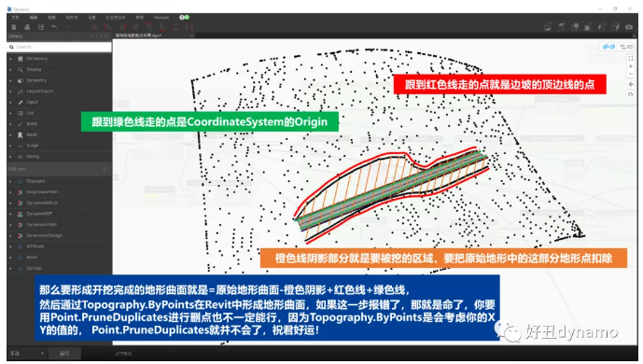Select the Revit add-on row above Springs
Screen dimensions: 643x364
coord(59,258)
